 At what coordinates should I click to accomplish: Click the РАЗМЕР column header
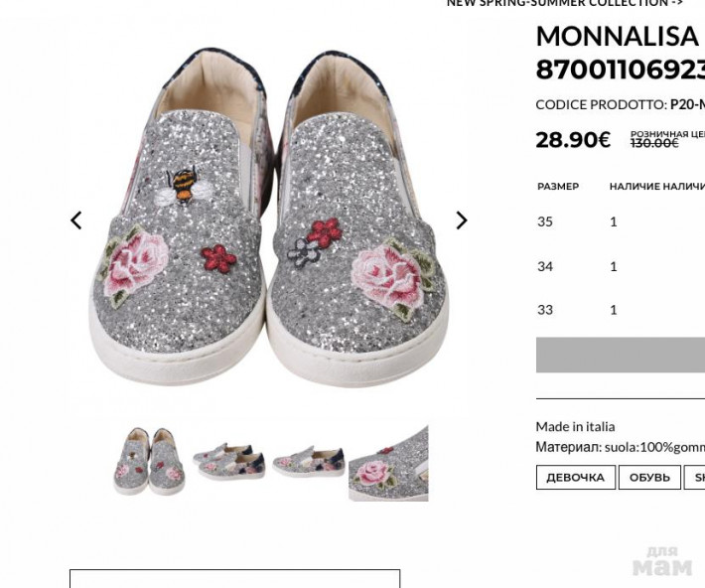[x=558, y=187]
